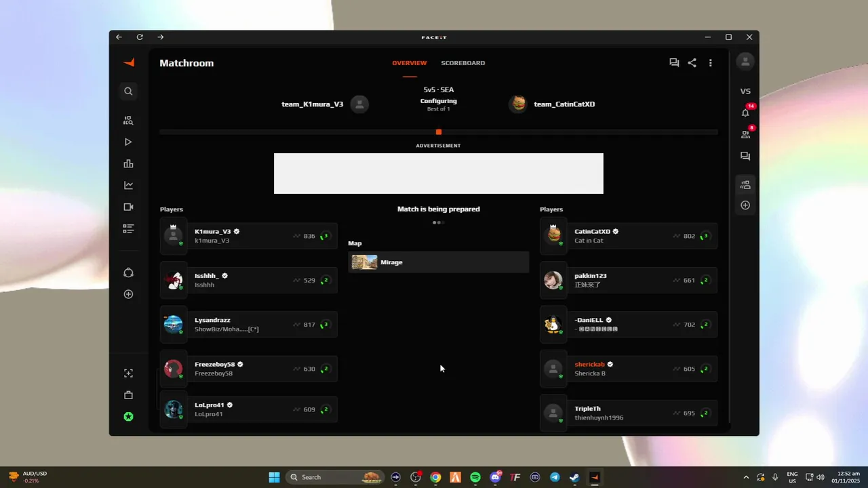Open Isshhh_ player card
The width and height of the screenshot is (868, 488).
point(249,280)
